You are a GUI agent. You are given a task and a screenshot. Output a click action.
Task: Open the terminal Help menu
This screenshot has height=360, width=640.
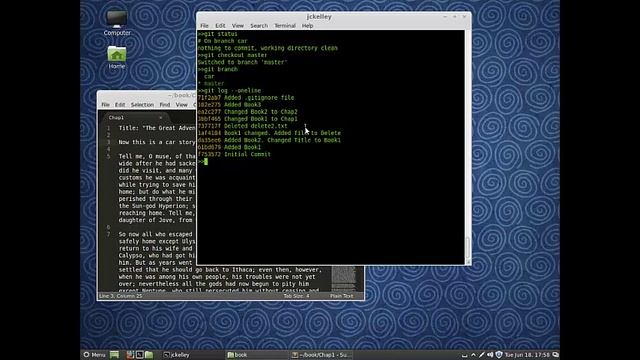pos(307,25)
